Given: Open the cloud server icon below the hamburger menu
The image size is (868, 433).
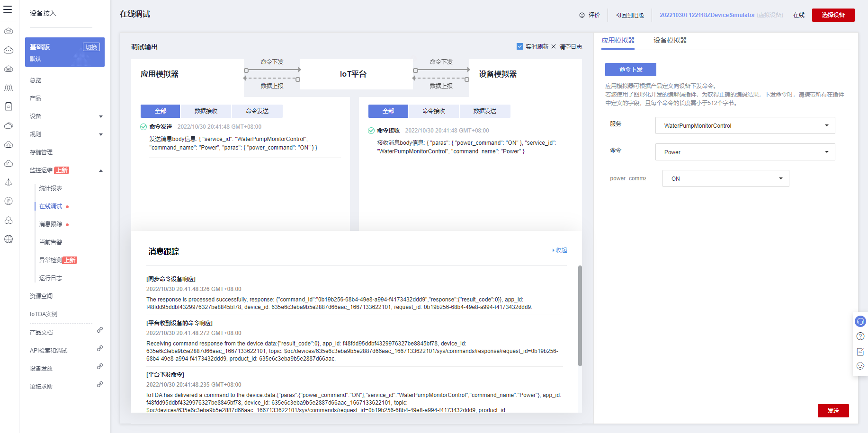Looking at the screenshot, I should pyautogui.click(x=9, y=31).
